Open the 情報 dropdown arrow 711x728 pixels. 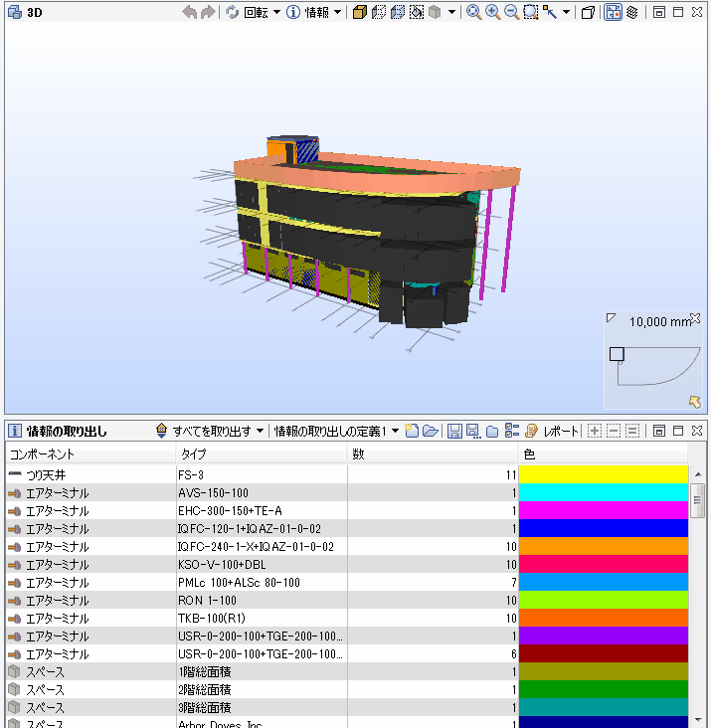coord(338,12)
